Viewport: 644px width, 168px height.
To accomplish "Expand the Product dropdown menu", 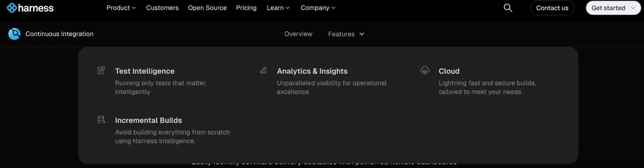I will click(x=121, y=8).
